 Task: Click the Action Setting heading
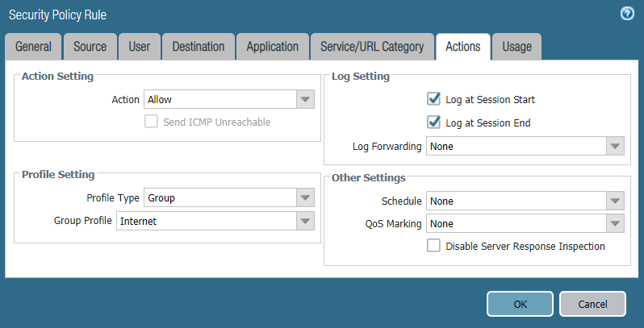point(57,77)
